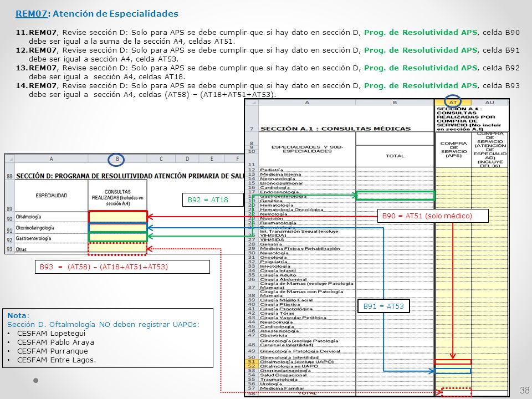Select row header 93
This screenshot has width=532, height=399.
pos(9,249)
